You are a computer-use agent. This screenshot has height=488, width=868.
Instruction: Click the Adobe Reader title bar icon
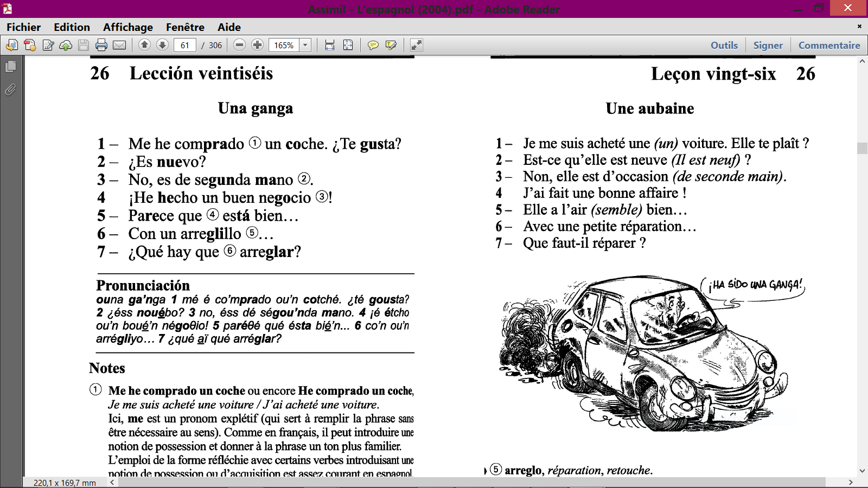tap(7, 9)
